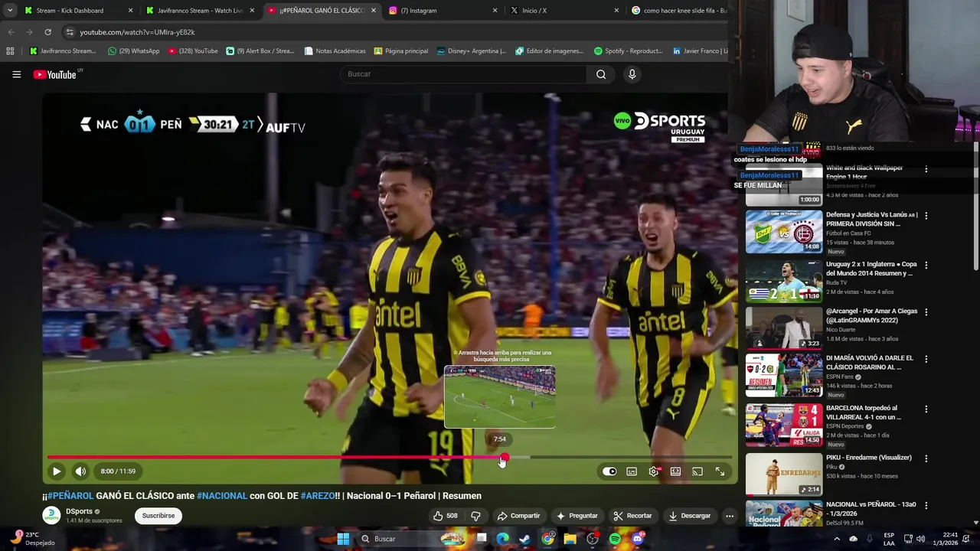Open the WhatsApp bookmark
The image size is (980, 551).
click(133, 51)
